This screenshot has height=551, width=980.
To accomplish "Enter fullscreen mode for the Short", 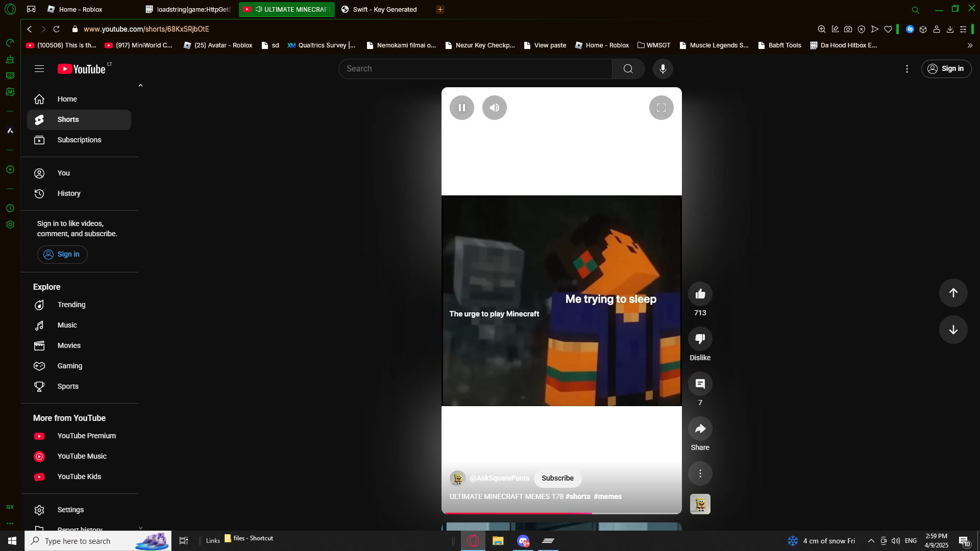I will (661, 108).
